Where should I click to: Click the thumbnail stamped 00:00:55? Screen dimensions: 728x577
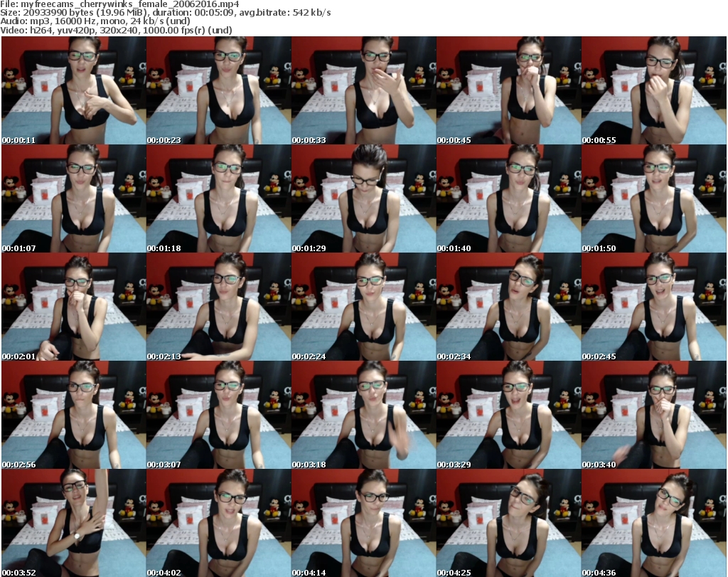(653, 90)
